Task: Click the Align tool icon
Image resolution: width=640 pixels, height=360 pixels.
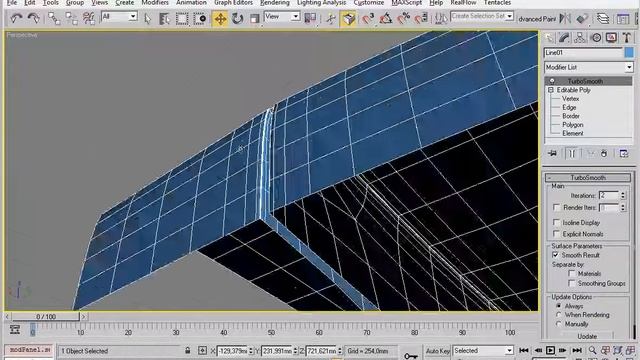Action: [x=582, y=18]
